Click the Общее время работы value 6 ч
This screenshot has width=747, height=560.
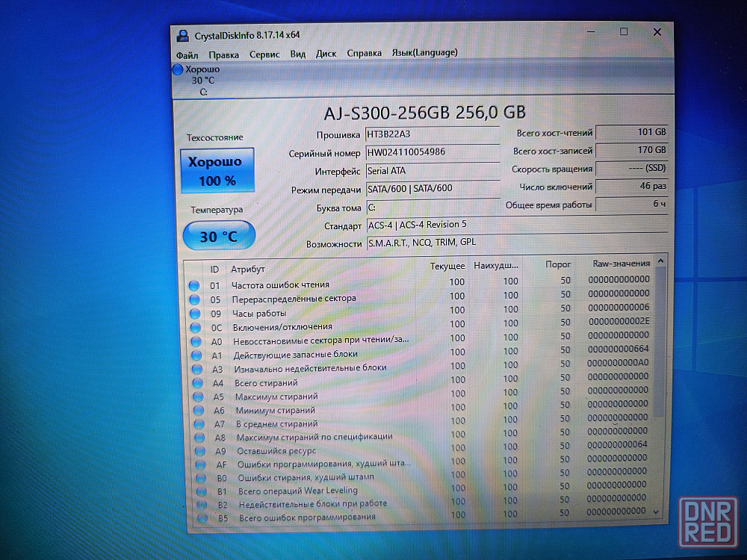click(x=632, y=205)
